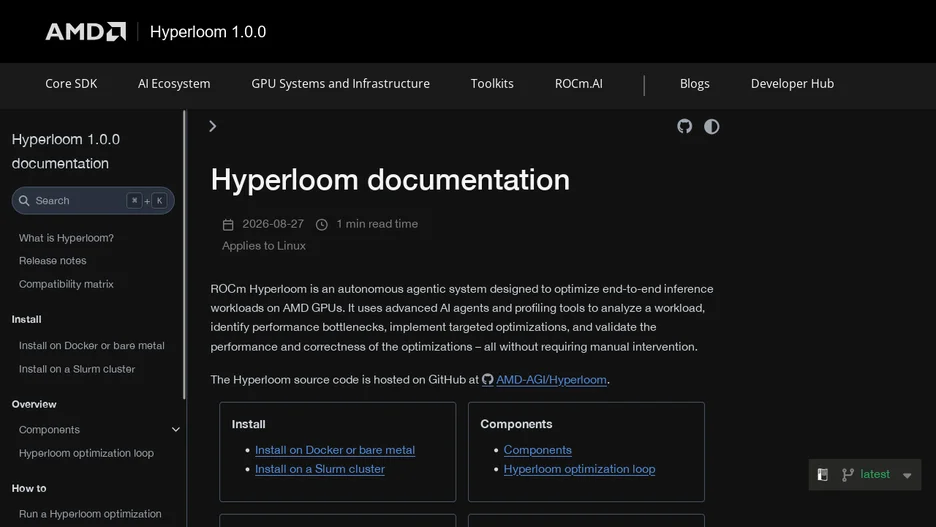Focus the Search input field
The width and height of the screenshot is (936, 527).
(93, 201)
